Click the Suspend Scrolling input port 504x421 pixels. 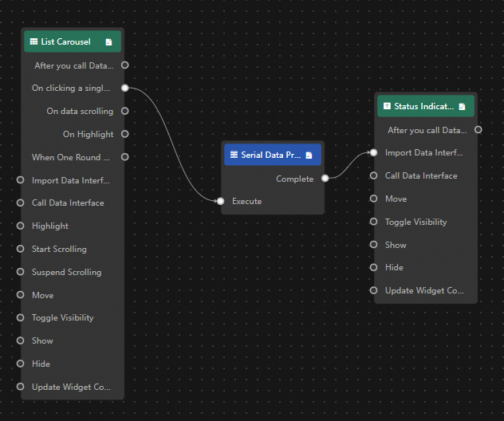[21, 272]
